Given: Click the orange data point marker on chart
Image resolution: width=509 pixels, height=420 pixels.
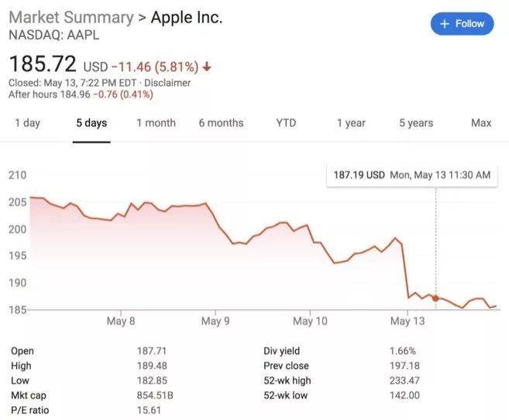Looking at the screenshot, I should (435, 298).
